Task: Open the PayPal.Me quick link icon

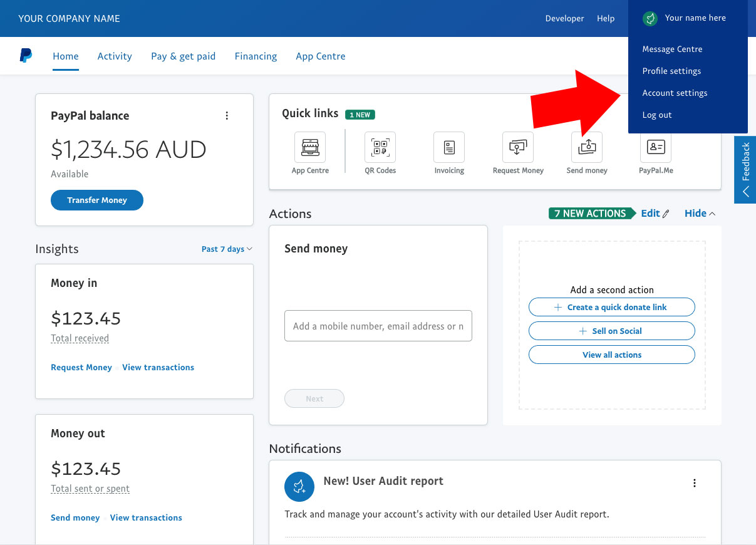Action: coord(656,147)
